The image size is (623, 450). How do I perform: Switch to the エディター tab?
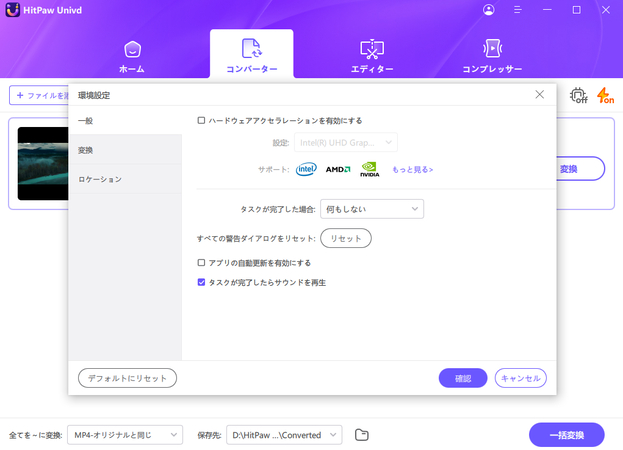coord(372,56)
